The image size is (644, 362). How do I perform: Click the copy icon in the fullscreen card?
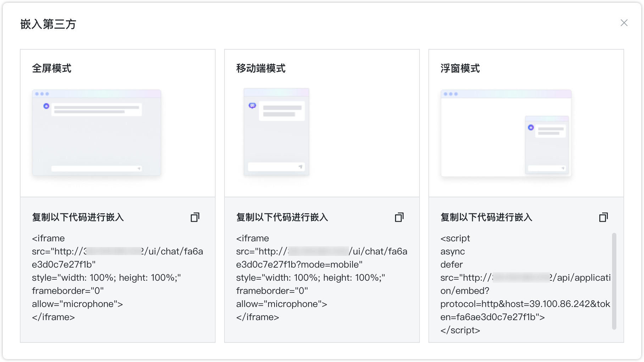195,217
